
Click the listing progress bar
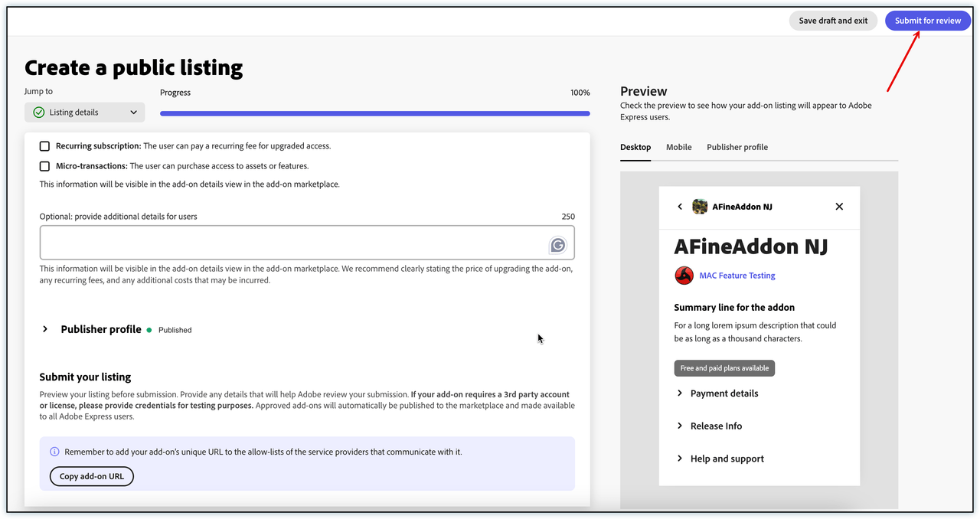point(375,113)
